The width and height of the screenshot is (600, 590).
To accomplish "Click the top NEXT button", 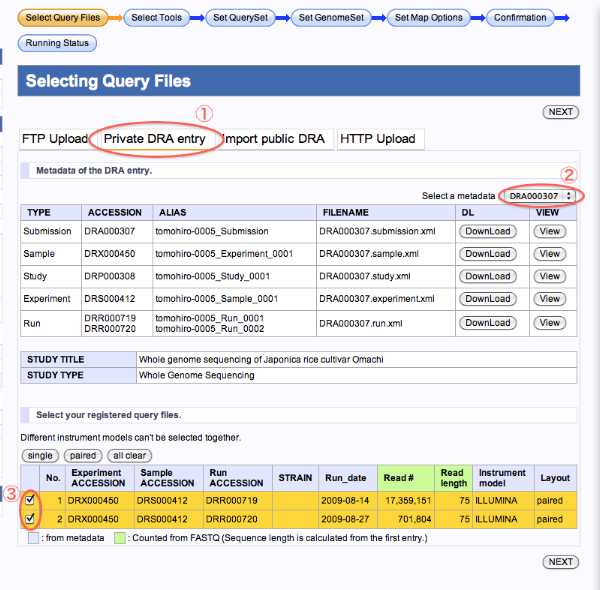I will pyautogui.click(x=560, y=112).
